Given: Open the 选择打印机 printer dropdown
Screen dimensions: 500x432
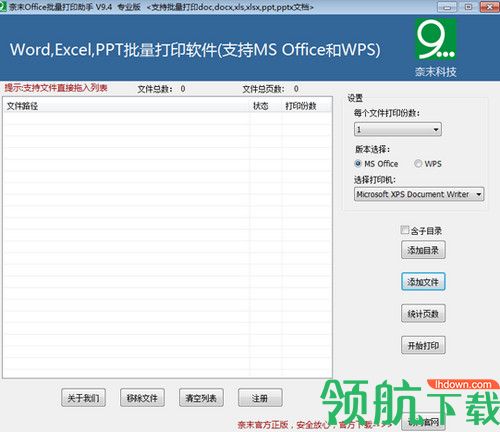Looking at the screenshot, I should click(x=419, y=194).
